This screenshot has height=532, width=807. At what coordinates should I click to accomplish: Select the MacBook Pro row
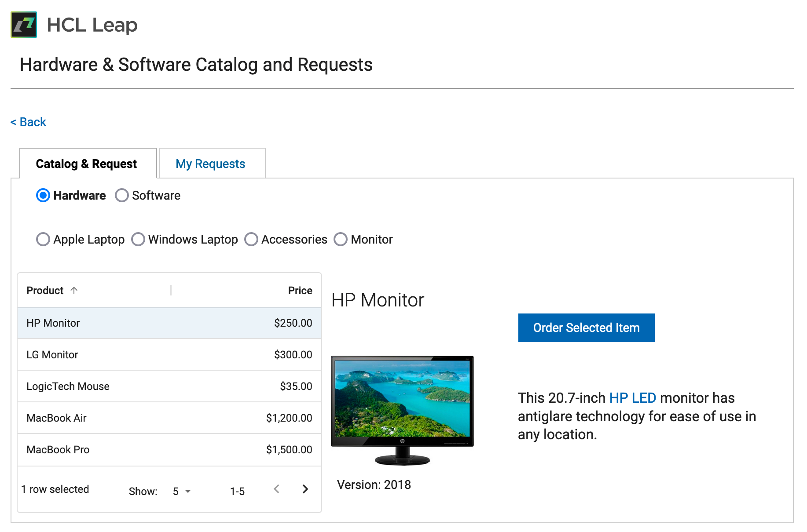(169, 450)
